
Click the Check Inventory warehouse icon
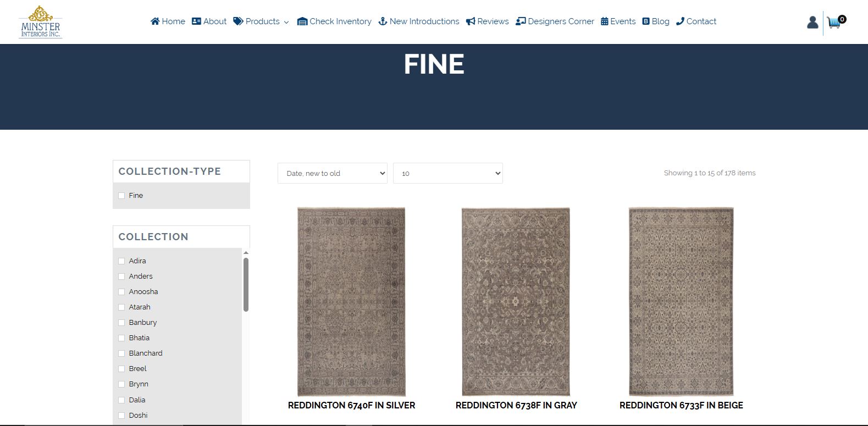pos(302,21)
